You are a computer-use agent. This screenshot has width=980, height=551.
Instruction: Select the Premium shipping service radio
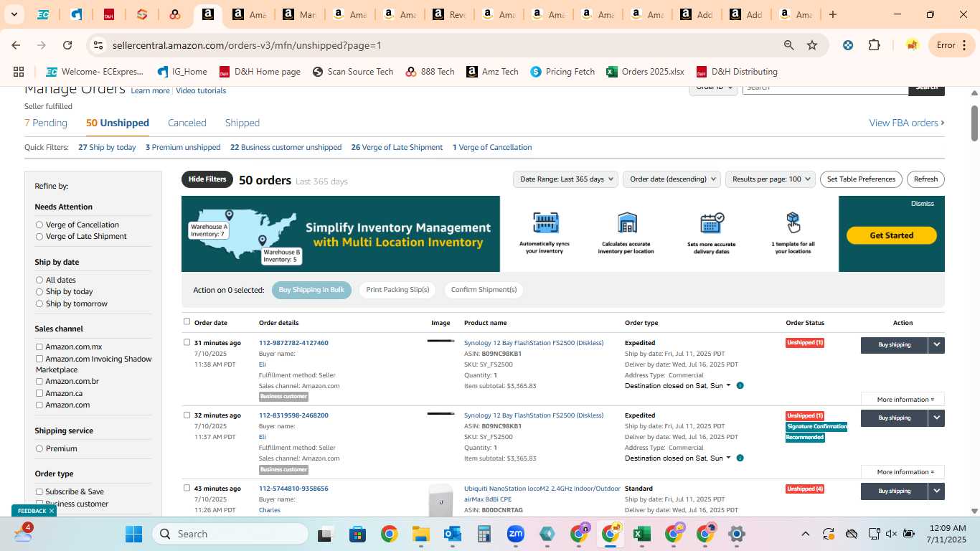coord(39,448)
